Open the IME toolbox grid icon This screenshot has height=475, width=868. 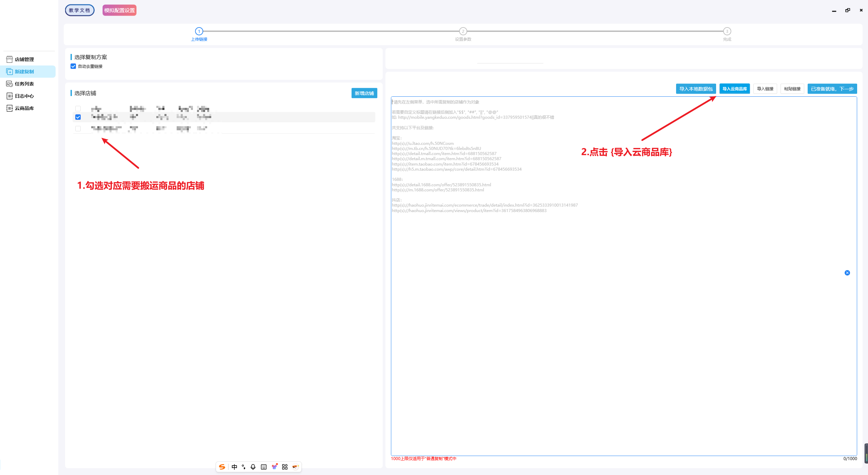point(285,467)
